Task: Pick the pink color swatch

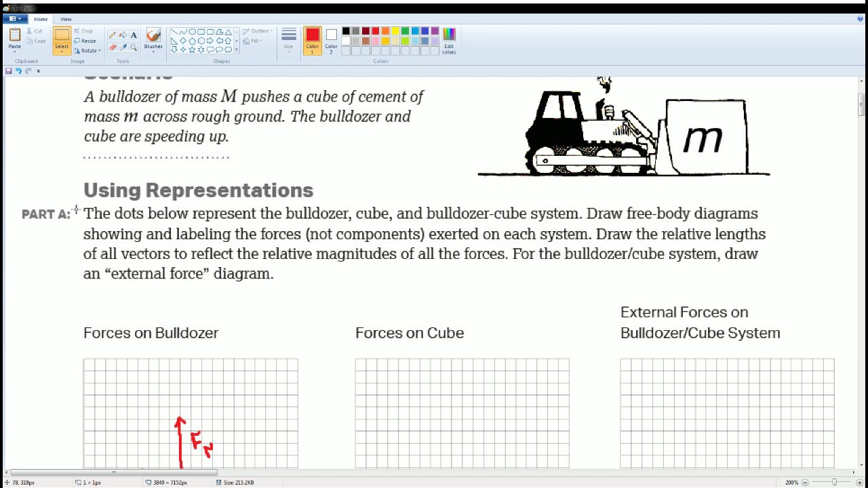Action: click(376, 41)
